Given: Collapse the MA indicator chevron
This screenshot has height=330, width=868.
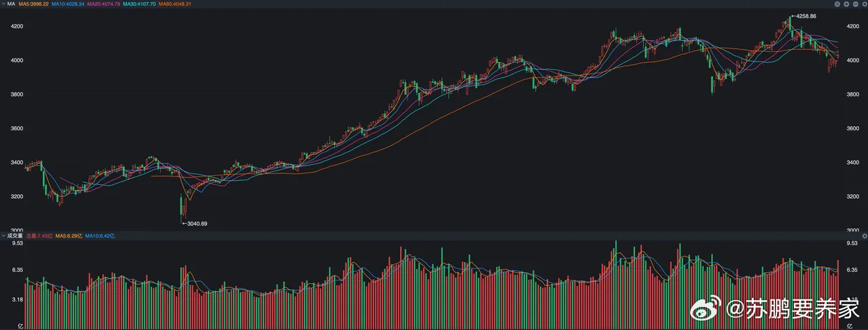Looking at the screenshot, I should point(3,4).
